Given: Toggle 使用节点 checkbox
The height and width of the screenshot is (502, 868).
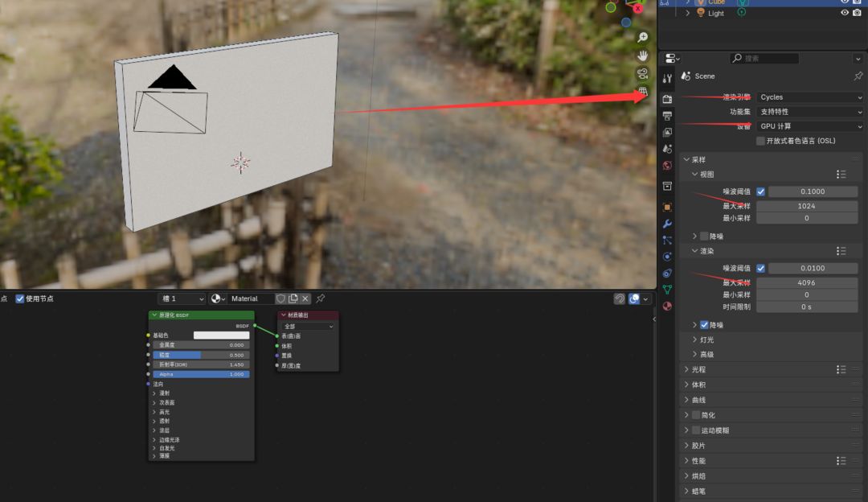Looking at the screenshot, I should point(20,298).
